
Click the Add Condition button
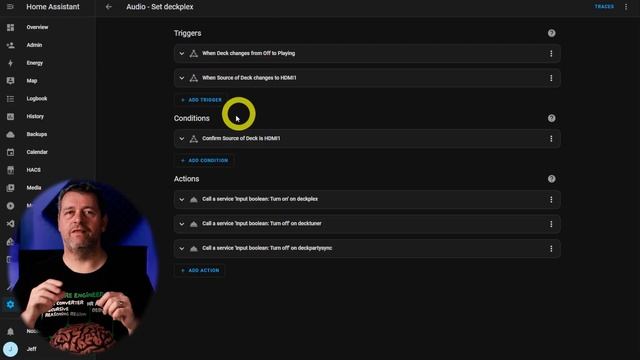[204, 160]
